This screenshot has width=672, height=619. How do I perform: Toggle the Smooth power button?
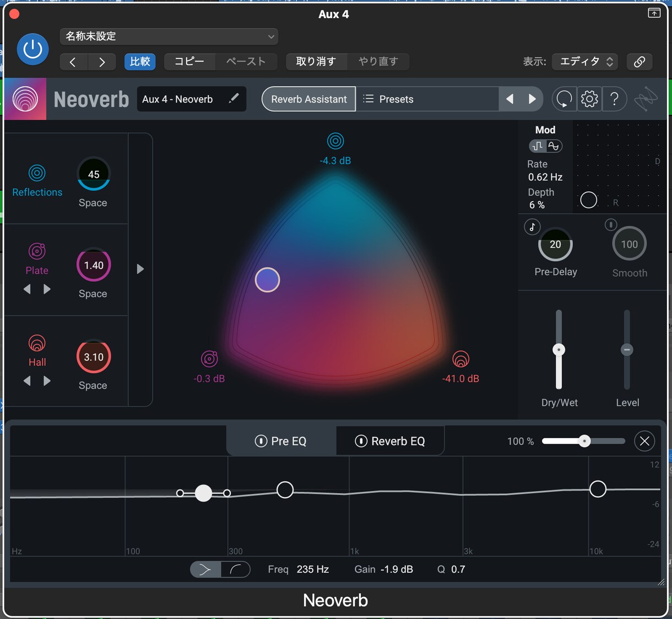pos(610,224)
